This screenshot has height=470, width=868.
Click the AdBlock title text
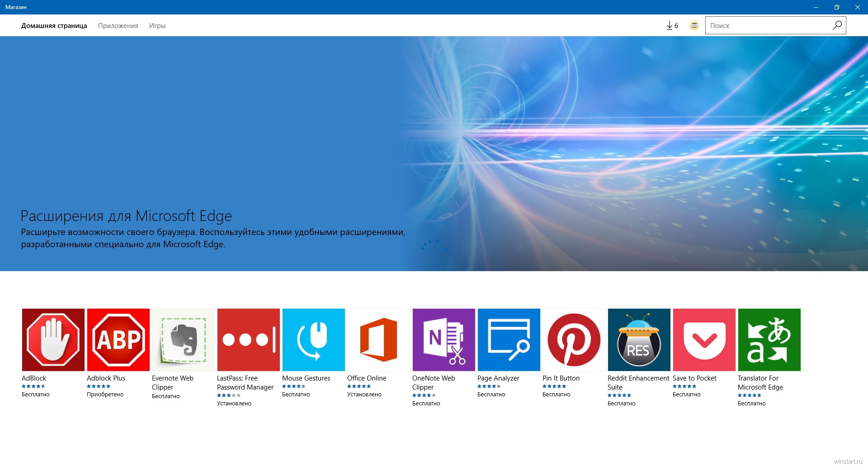point(34,378)
